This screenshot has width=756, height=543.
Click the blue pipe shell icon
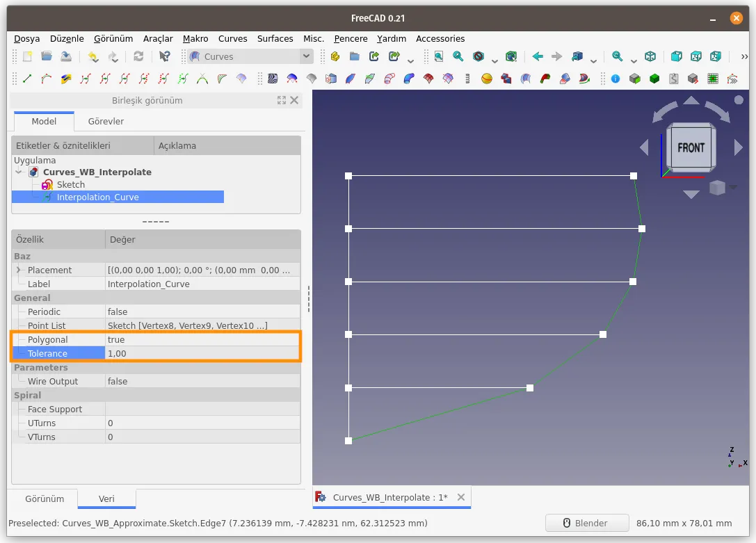click(x=409, y=79)
